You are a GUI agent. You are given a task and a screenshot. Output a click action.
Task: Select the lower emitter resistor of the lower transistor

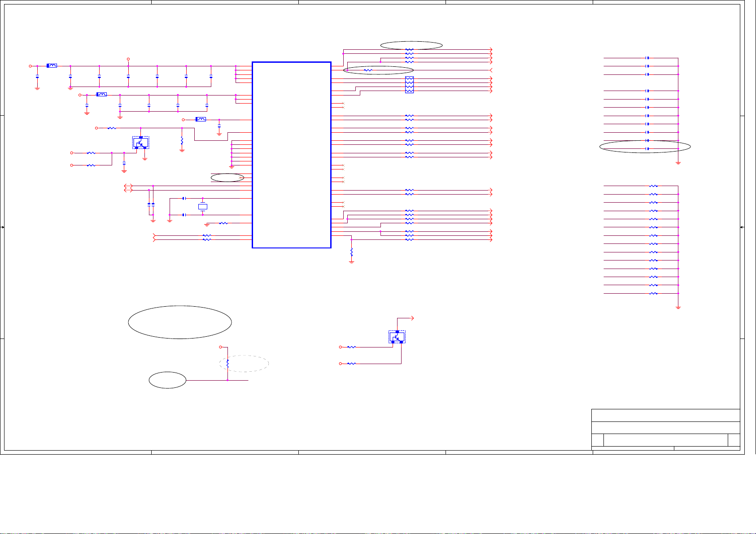pyautogui.click(x=352, y=364)
